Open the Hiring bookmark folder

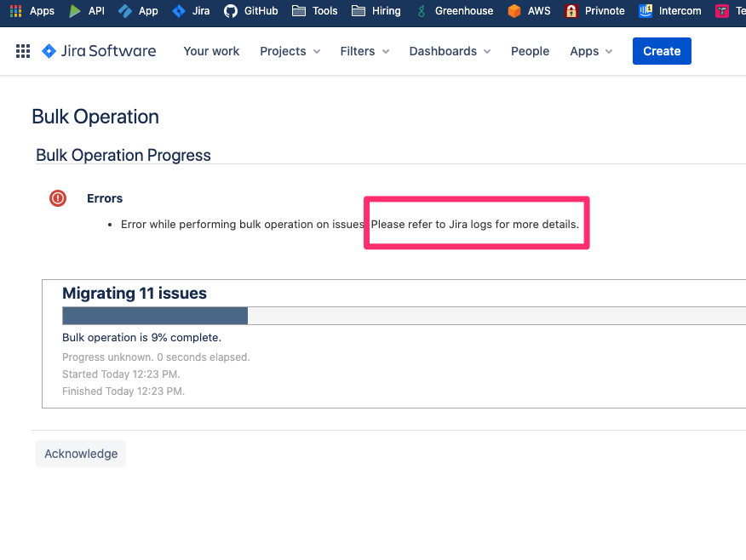(376, 10)
